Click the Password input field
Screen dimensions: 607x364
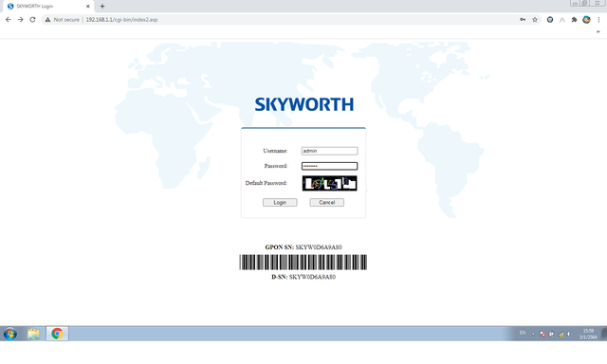coord(329,166)
